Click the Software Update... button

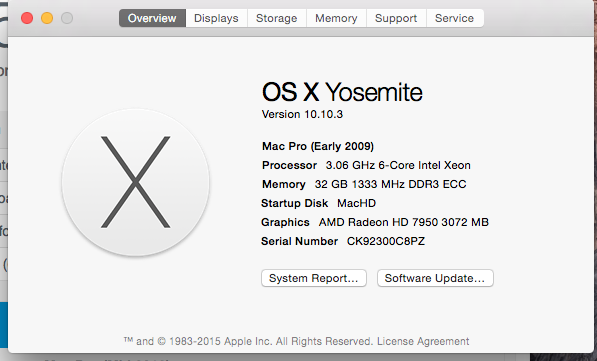click(x=435, y=278)
